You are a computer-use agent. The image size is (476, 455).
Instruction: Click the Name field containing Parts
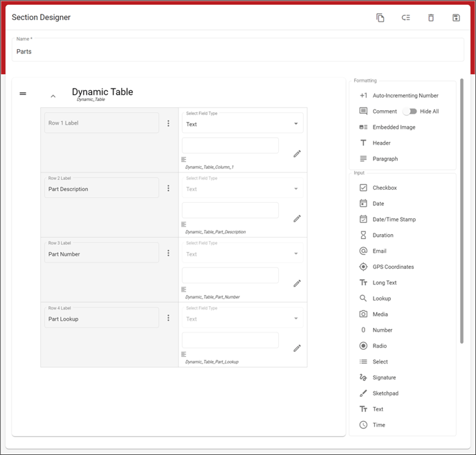[238, 50]
